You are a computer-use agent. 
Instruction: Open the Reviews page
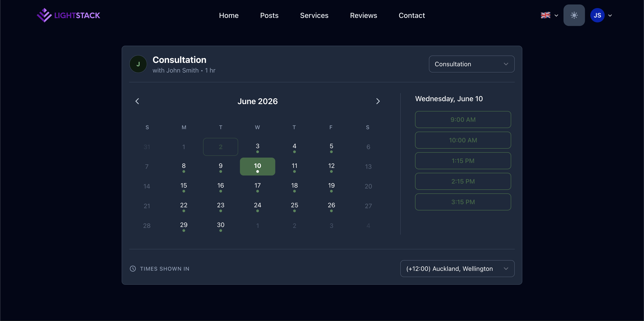[x=364, y=15]
